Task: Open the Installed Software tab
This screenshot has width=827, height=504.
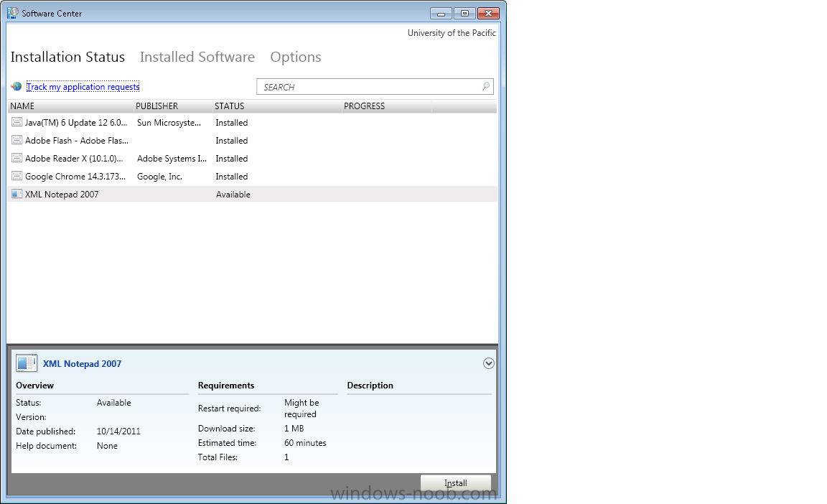Action: (x=197, y=57)
